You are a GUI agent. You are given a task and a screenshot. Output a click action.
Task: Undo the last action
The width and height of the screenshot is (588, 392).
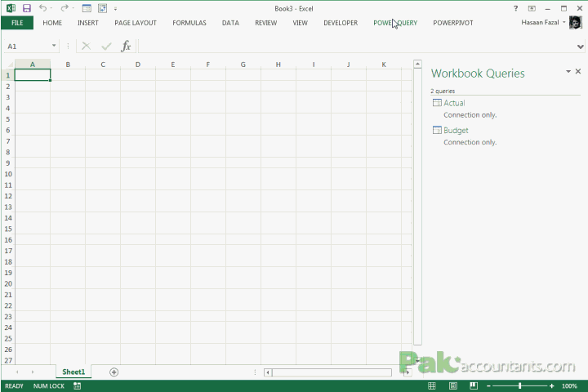[42, 8]
